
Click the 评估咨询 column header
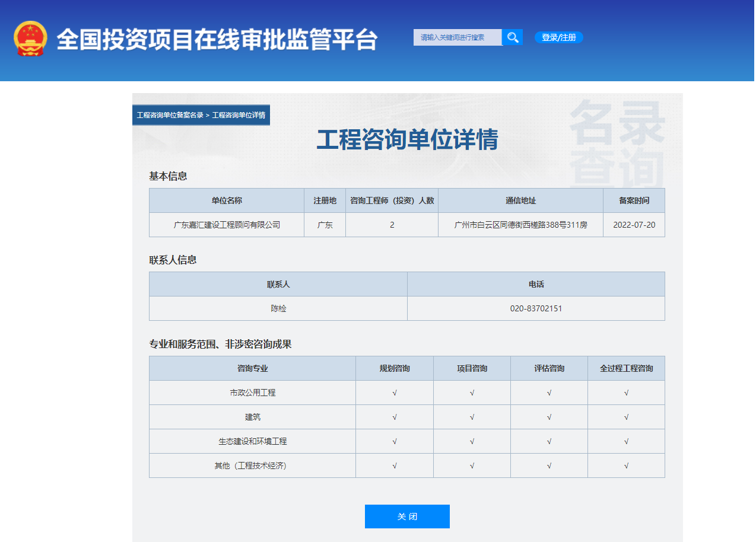pyautogui.click(x=549, y=368)
